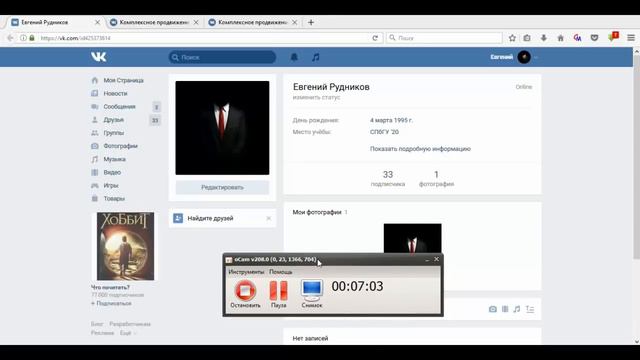Click the Что почитать? ad title
This screenshot has width=640, height=360.
pyautogui.click(x=110, y=287)
